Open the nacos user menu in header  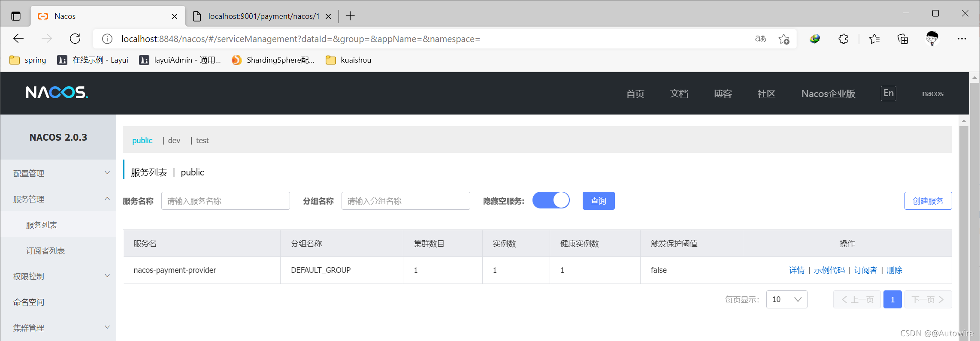point(933,94)
